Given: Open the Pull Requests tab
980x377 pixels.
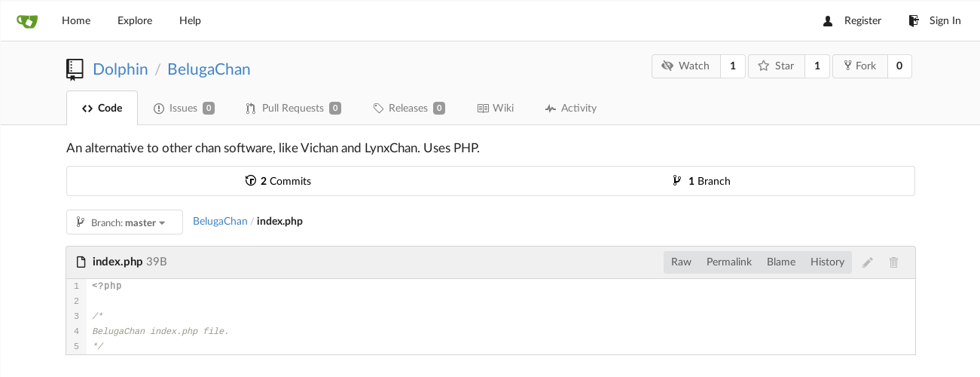Looking at the screenshot, I should 293,108.
